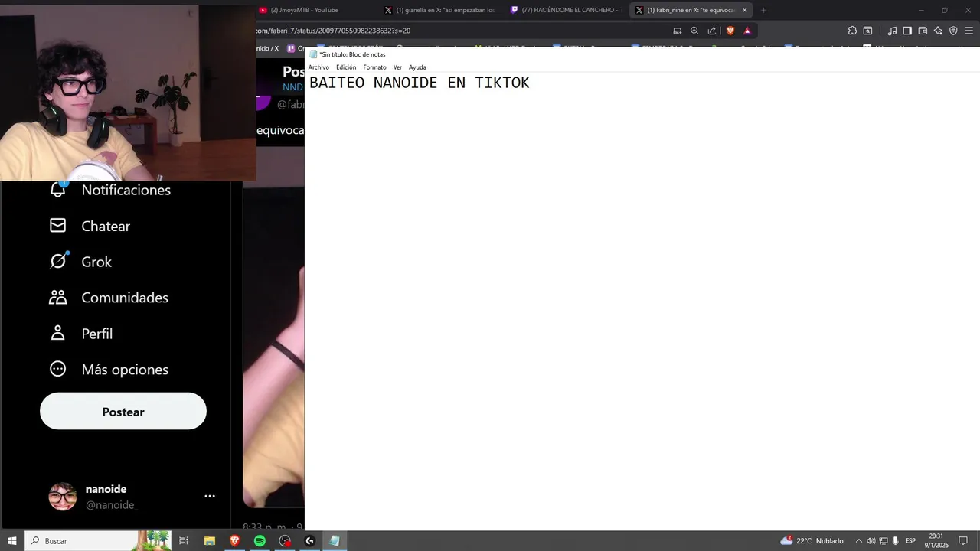The width and height of the screenshot is (980, 551).
Task: Click the browser address bar URL
Action: click(333, 31)
